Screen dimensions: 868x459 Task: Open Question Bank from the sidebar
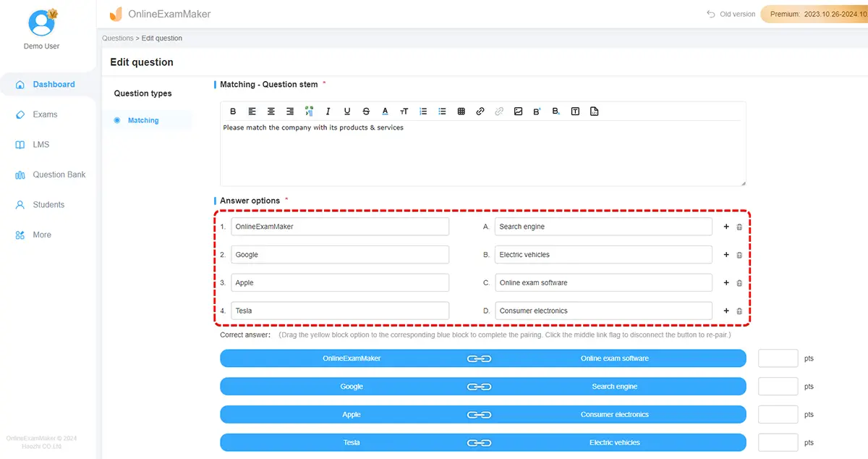pyautogui.click(x=59, y=174)
